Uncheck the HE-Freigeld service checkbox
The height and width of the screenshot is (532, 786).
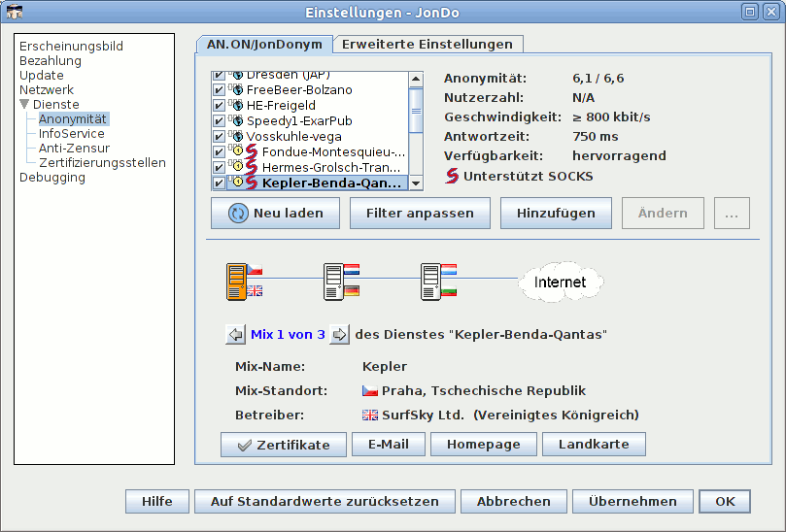(219, 105)
